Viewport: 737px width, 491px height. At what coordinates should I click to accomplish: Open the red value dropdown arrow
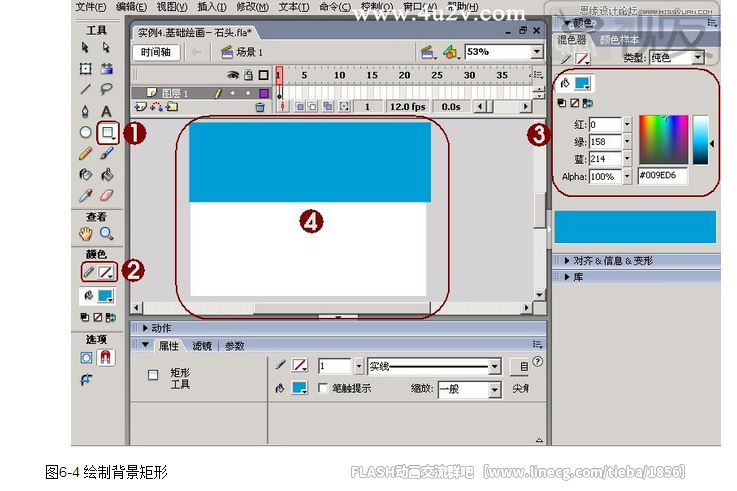coord(627,125)
